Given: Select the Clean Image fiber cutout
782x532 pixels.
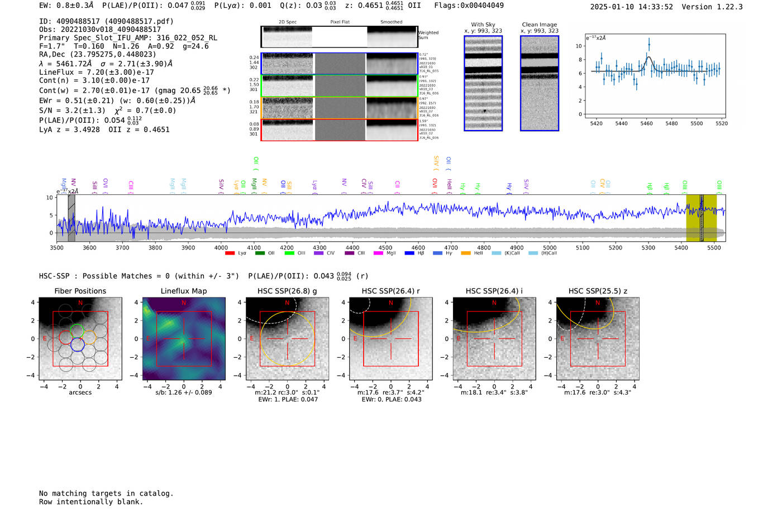Looking at the screenshot, I should coord(540,83).
